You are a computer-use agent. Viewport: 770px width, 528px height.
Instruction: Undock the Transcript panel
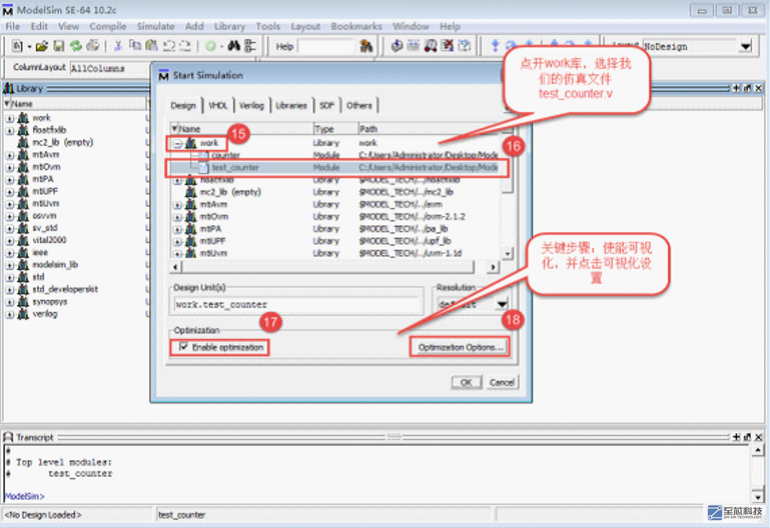747,437
